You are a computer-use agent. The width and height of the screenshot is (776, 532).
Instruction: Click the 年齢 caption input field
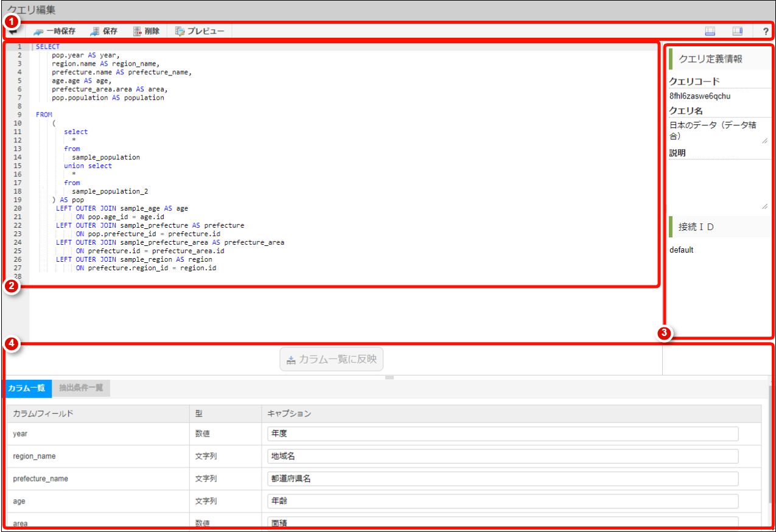point(503,501)
